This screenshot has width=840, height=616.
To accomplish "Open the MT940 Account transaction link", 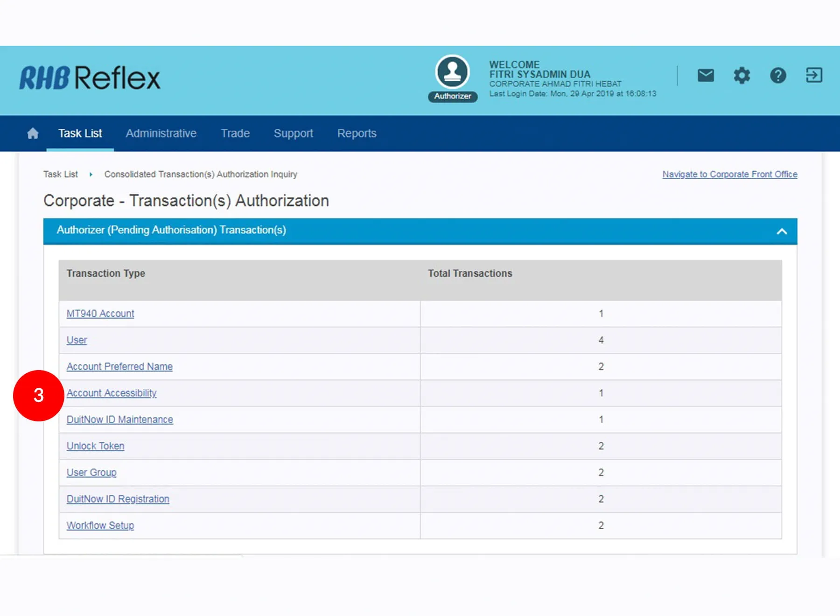I will click(x=100, y=314).
